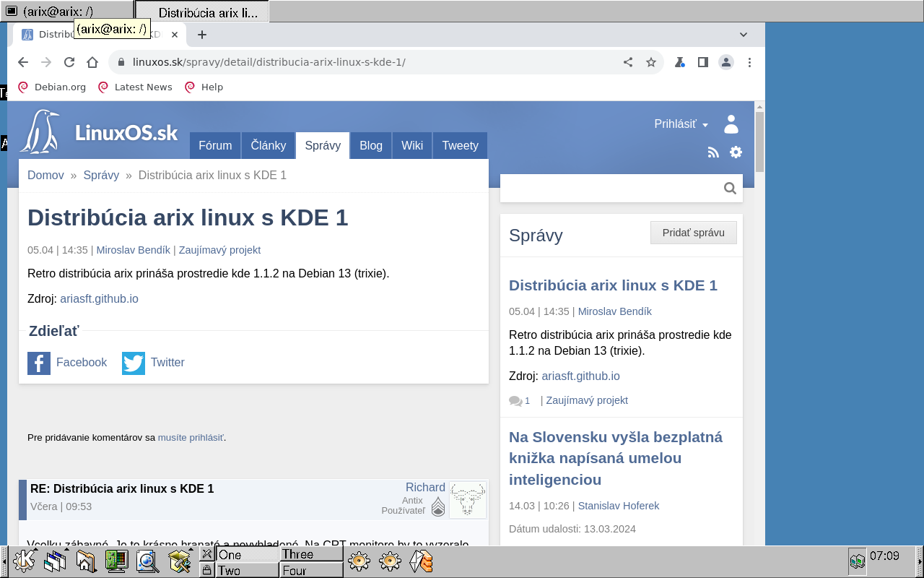Open the KDE K application menu

pyautogui.click(x=24, y=561)
